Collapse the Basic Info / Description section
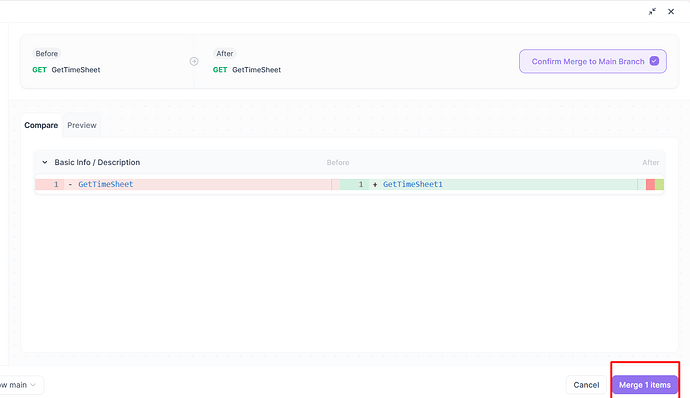 (x=44, y=162)
